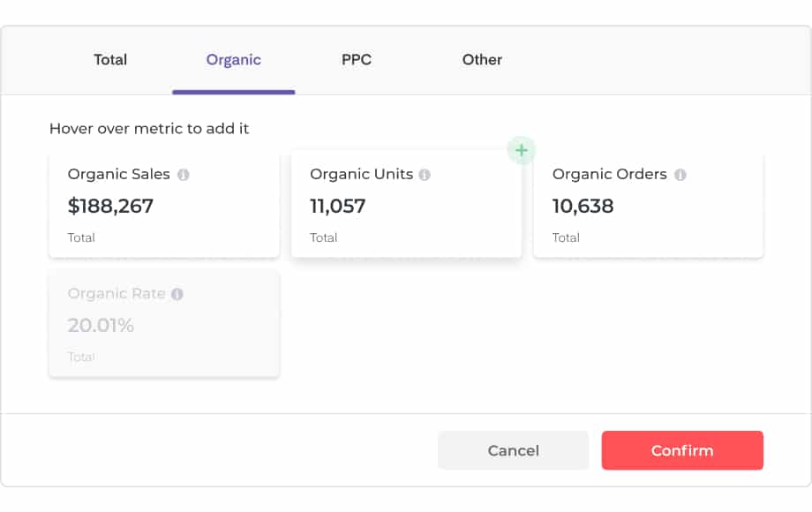The image size is (812, 512).
Task: Click the $188,267 sales value
Action: [x=110, y=207]
